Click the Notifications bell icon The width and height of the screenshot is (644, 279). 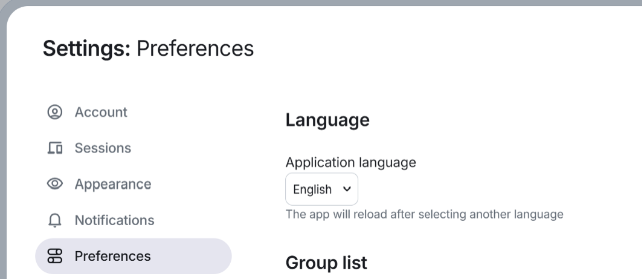click(55, 220)
